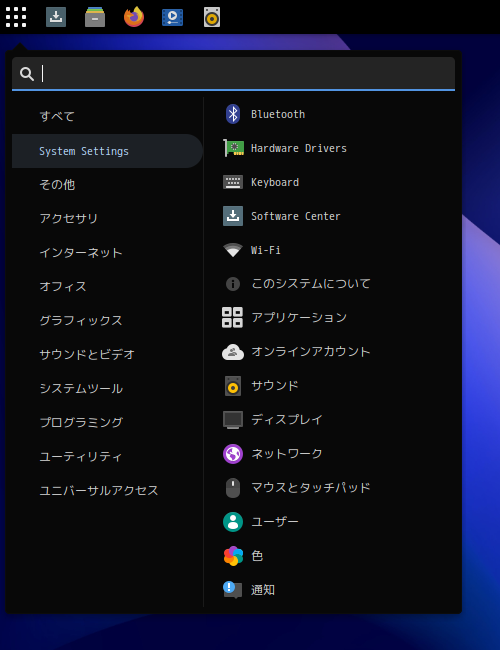Select the すべて category

point(107,116)
